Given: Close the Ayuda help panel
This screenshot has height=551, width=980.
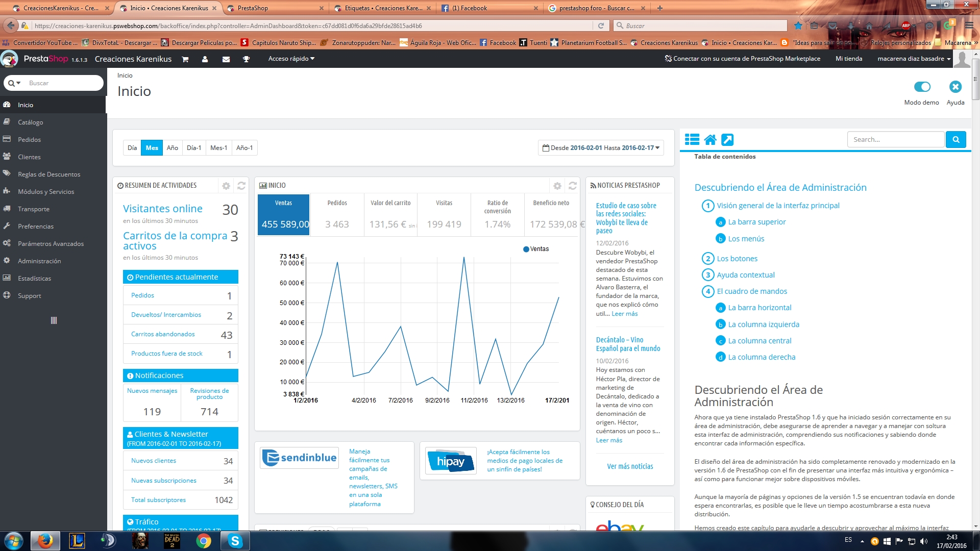Looking at the screenshot, I should tap(955, 87).
